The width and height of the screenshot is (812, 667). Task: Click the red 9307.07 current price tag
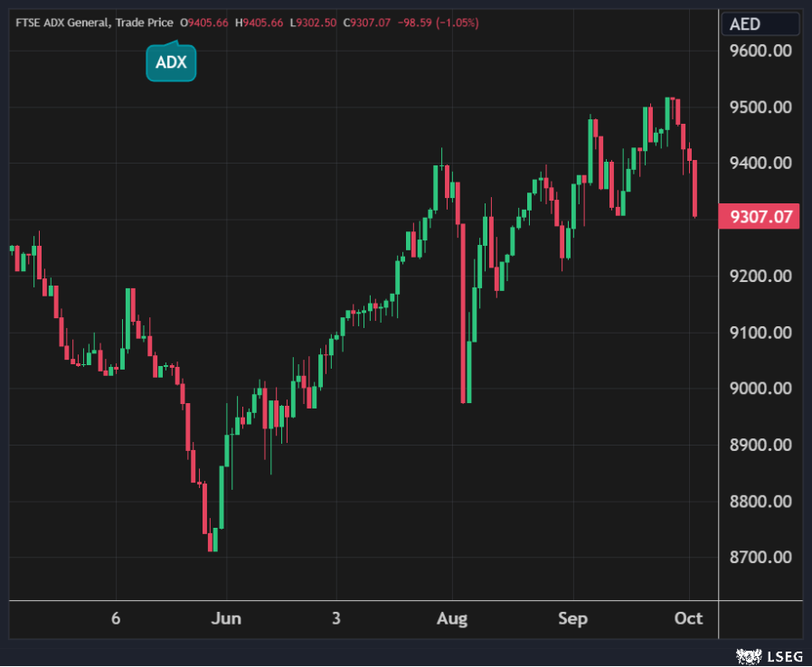coord(758,217)
